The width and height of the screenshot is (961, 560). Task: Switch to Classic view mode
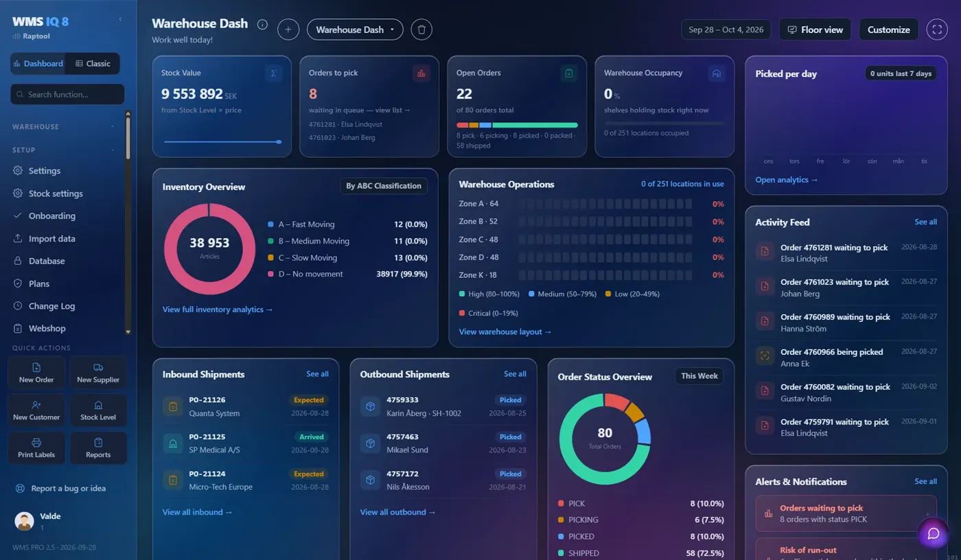pyautogui.click(x=93, y=64)
